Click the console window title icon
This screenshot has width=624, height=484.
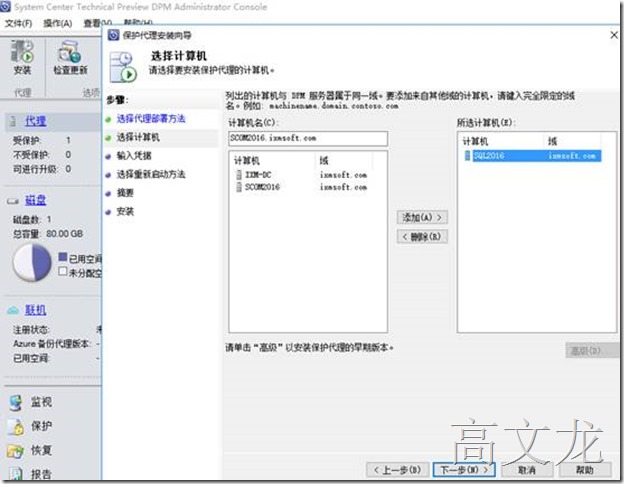[x=6, y=6]
